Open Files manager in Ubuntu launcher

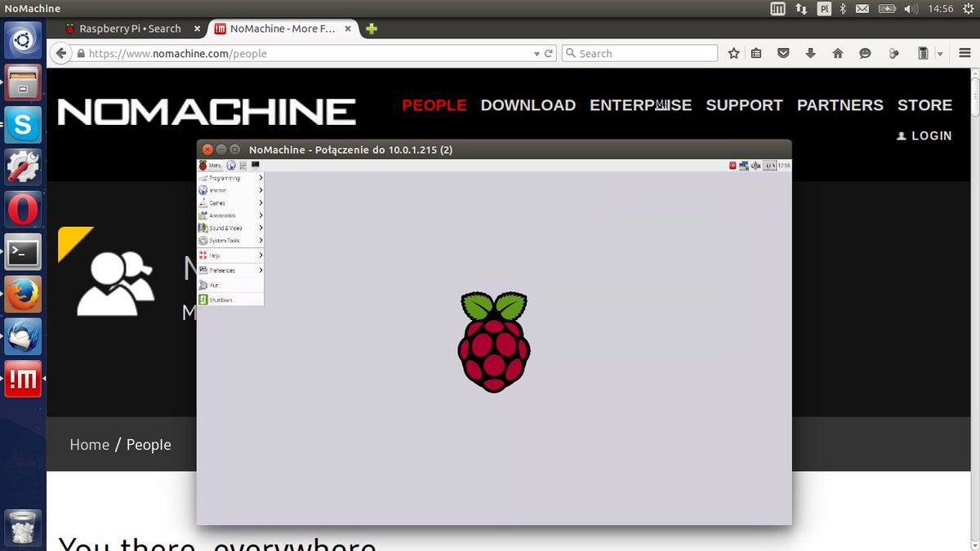tap(23, 82)
